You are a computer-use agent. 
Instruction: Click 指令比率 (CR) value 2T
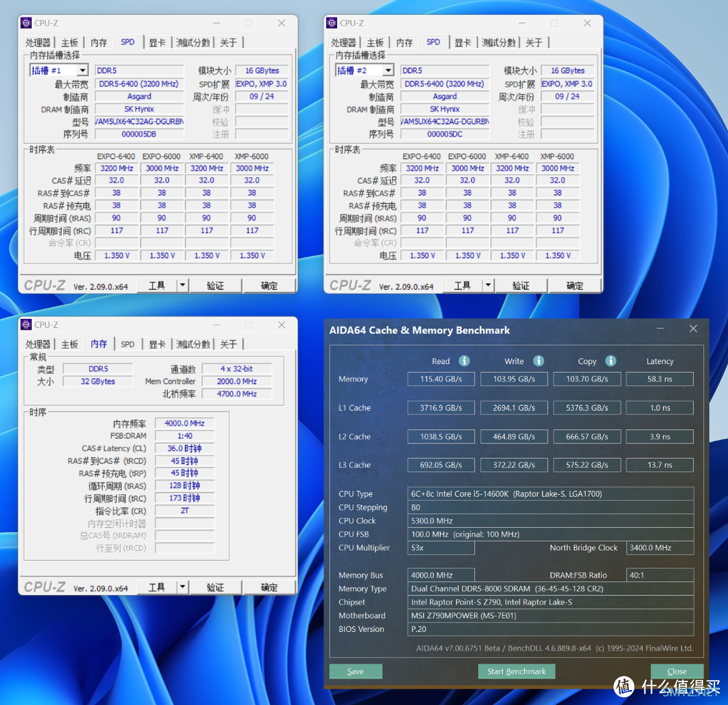pyautogui.click(x=185, y=510)
